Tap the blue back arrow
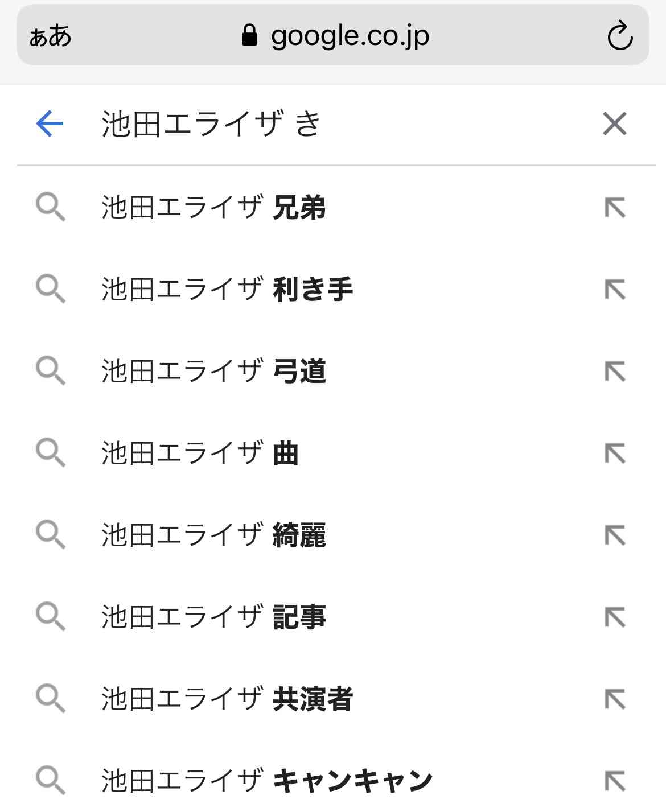The height and width of the screenshot is (812, 666). [x=50, y=123]
